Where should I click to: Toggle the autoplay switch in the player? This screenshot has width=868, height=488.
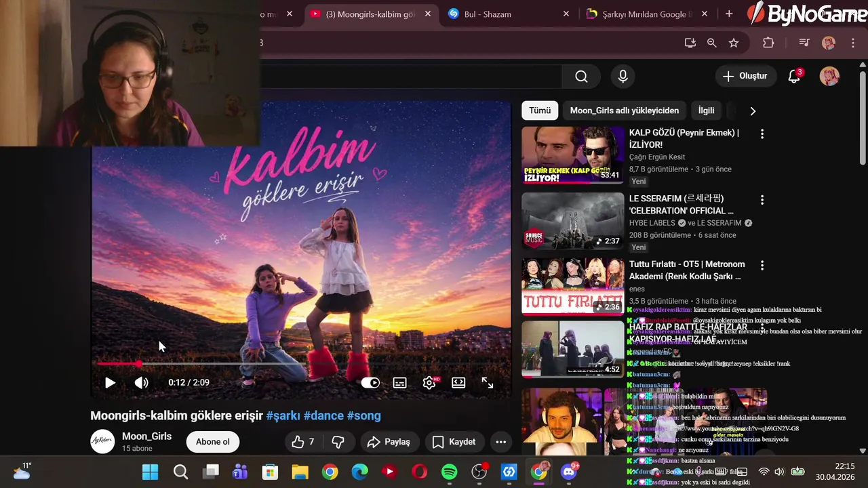click(x=370, y=383)
